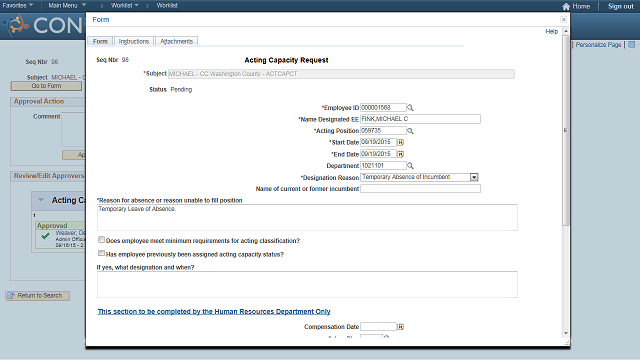The image size is (640, 360).
Task: Click Reason for absence text area
Action: tap(307, 218)
